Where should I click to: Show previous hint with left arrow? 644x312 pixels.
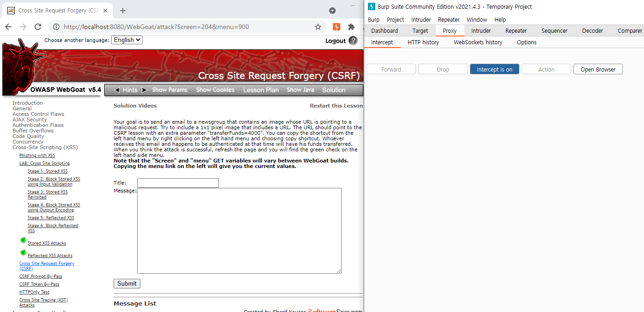tap(117, 90)
